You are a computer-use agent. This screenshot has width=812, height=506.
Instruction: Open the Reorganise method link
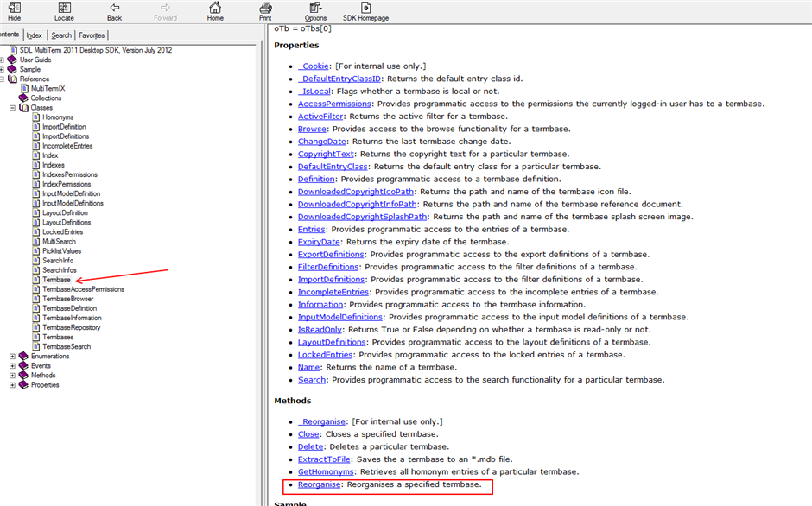click(x=318, y=484)
